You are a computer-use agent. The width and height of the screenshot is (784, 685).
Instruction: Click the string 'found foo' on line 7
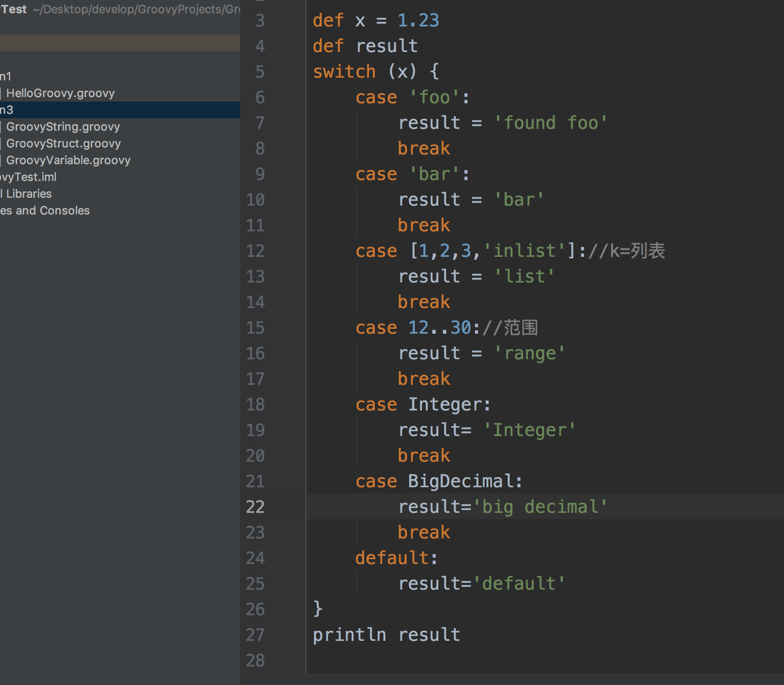click(x=550, y=123)
